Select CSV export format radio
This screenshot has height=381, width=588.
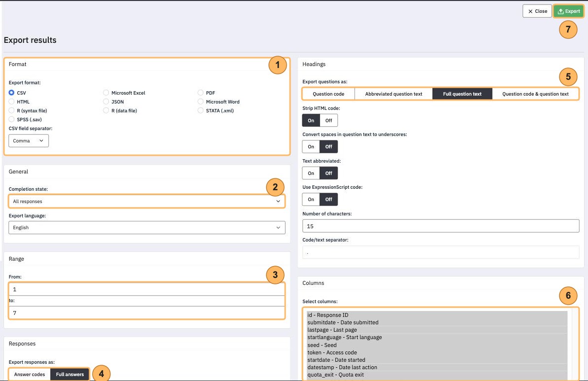pos(11,93)
